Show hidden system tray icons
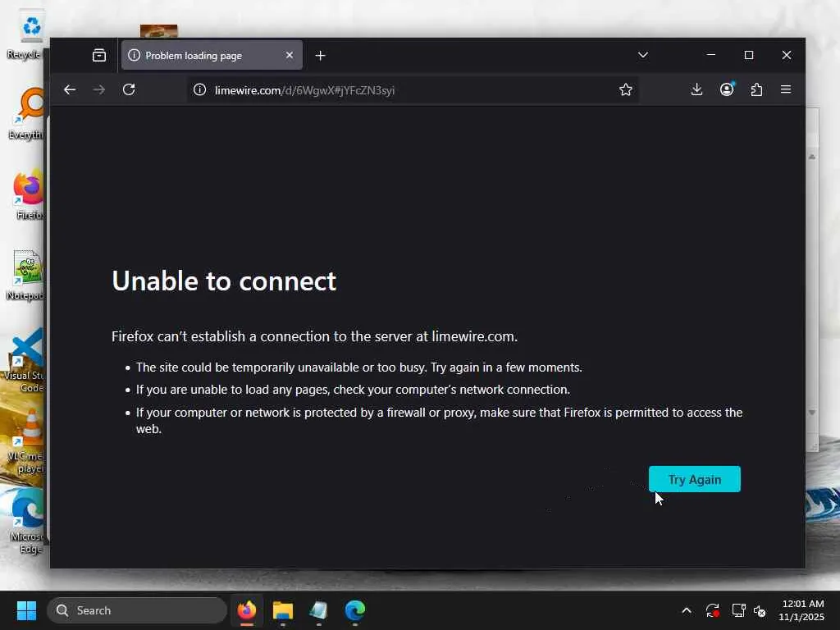This screenshot has width=840, height=630. point(687,610)
